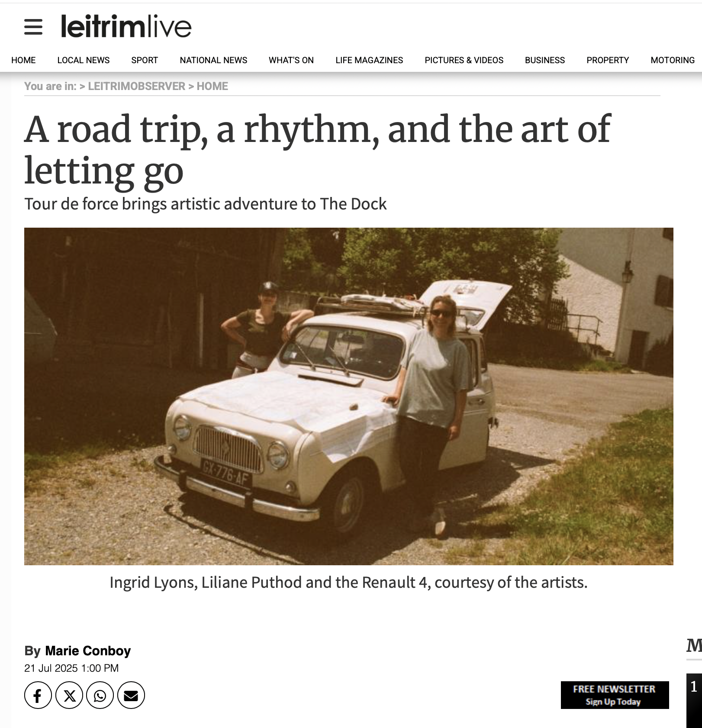The width and height of the screenshot is (702, 728).
Task: Open the Renault 4 article photo
Action: point(349,396)
